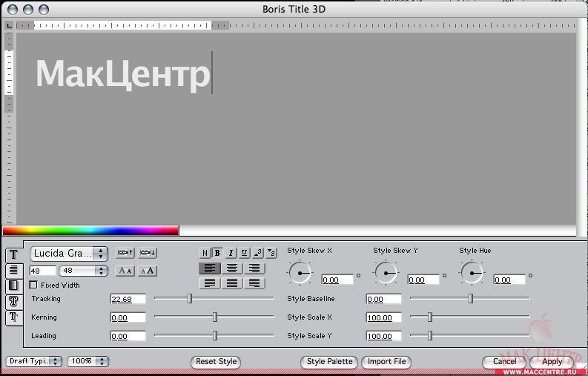588x376 pixels.
Task: Click the Style Scale Y slider handle
Action: click(x=430, y=335)
